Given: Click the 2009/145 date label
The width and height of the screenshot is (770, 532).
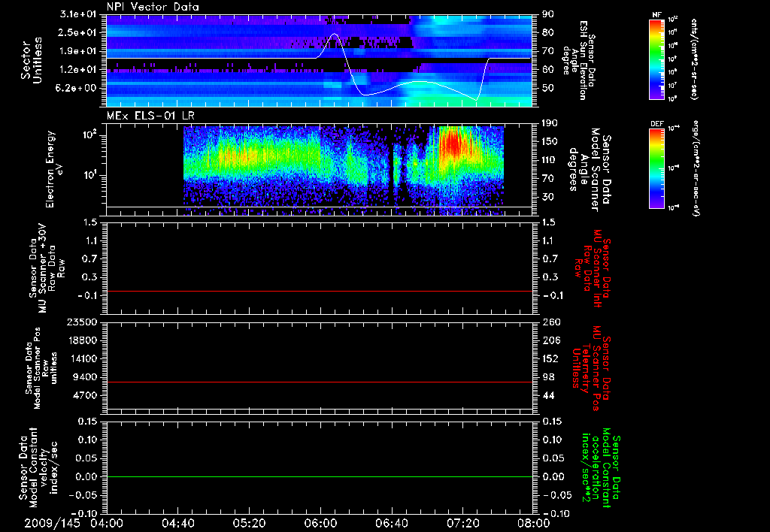Looking at the screenshot, I should point(52,524).
